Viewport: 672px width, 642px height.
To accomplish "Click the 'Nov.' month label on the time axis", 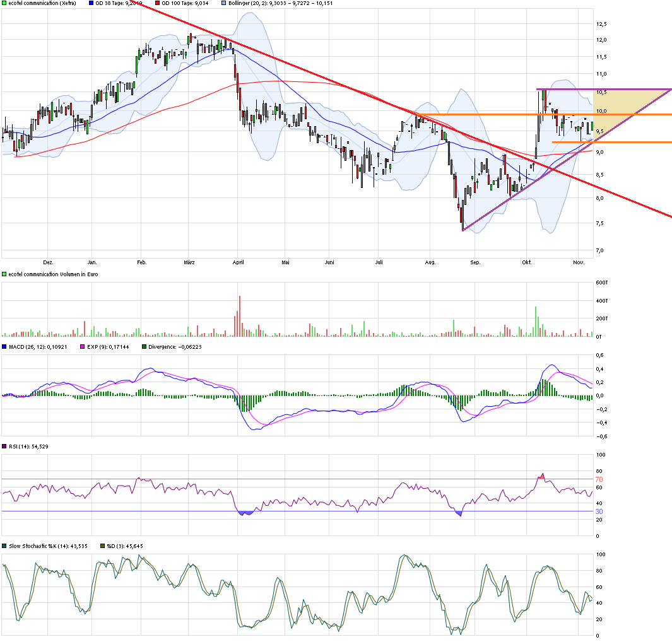I will 579,262.
